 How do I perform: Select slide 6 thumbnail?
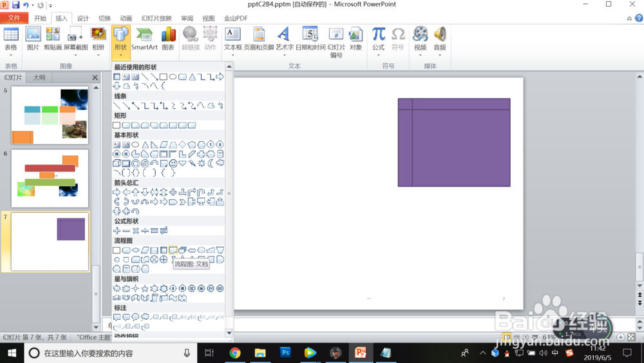(50, 179)
